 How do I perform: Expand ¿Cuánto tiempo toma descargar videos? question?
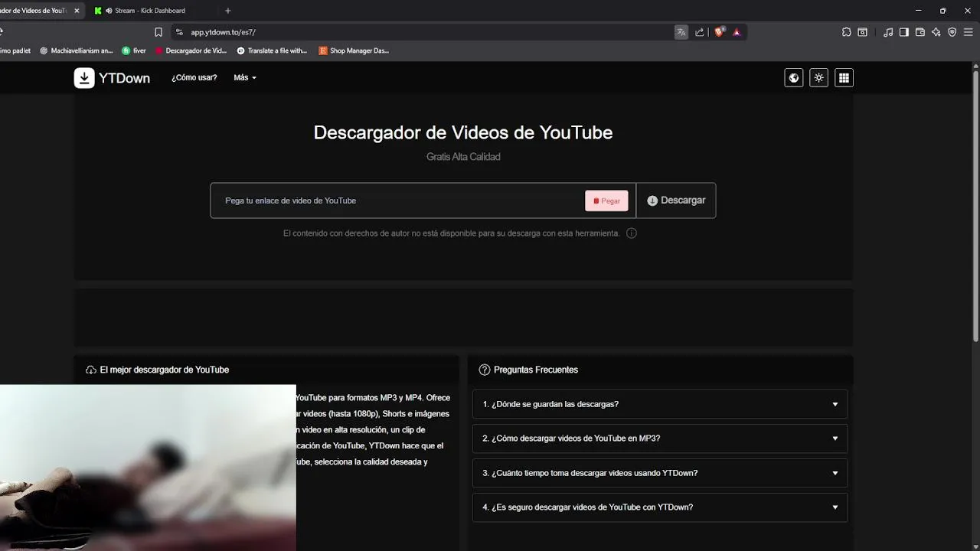[x=660, y=473]
